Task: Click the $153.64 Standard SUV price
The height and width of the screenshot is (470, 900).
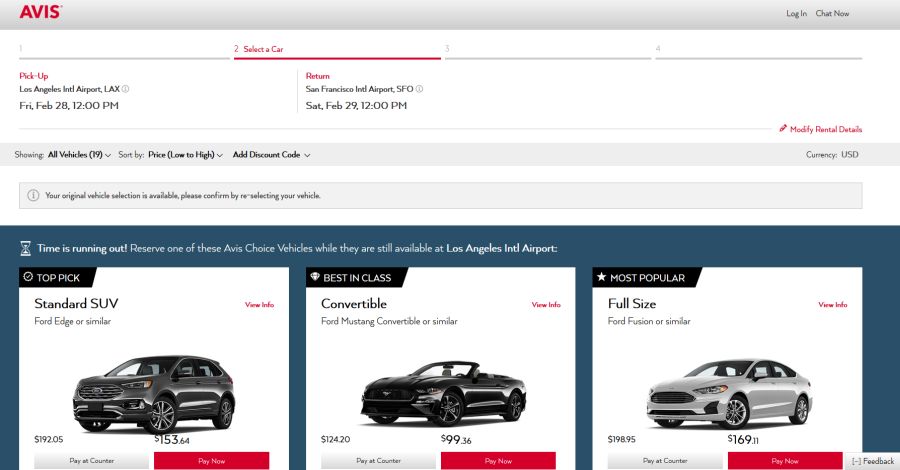Action: [172, 440]
